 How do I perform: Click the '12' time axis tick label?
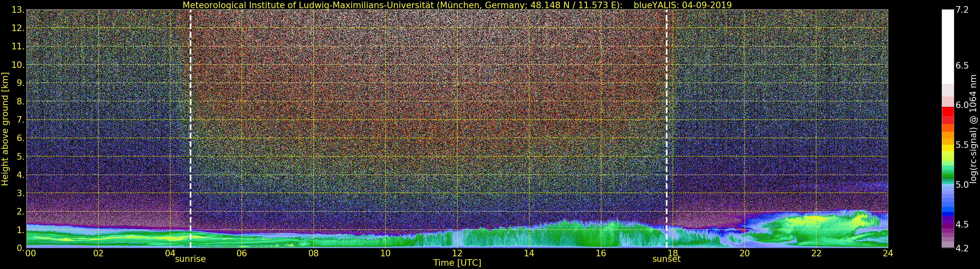coord(457,253)
